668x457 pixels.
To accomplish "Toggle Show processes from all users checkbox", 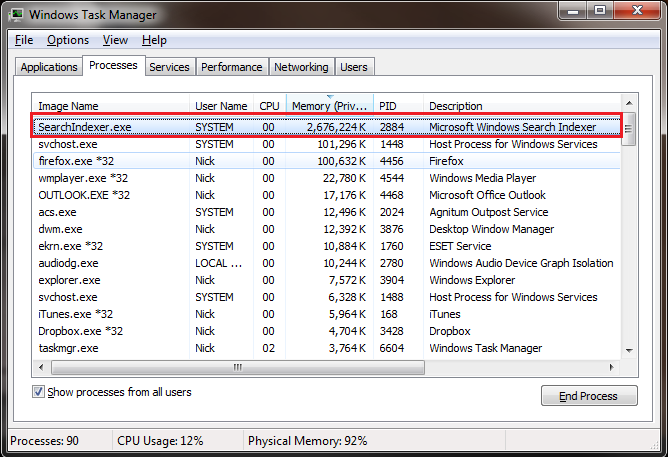I will tap(39, 392).
